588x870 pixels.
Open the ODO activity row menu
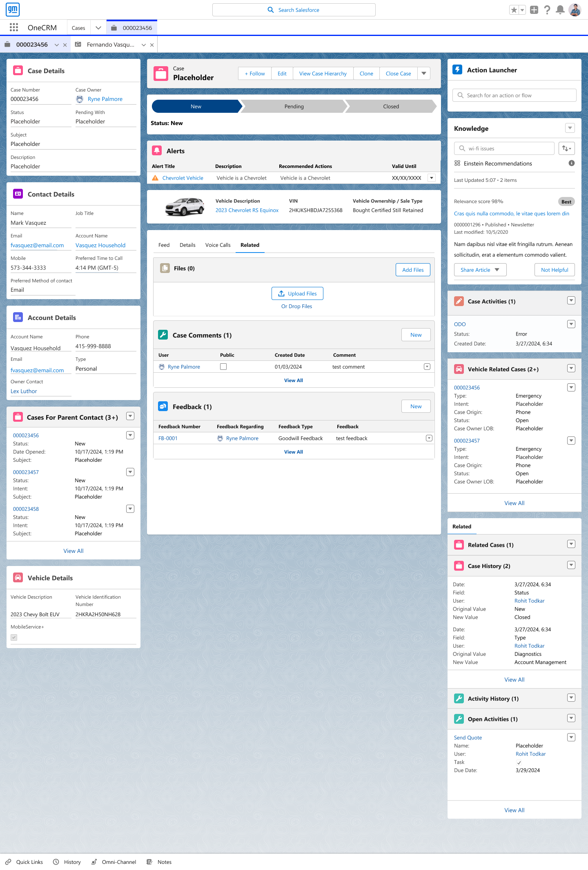coord(571,324)
